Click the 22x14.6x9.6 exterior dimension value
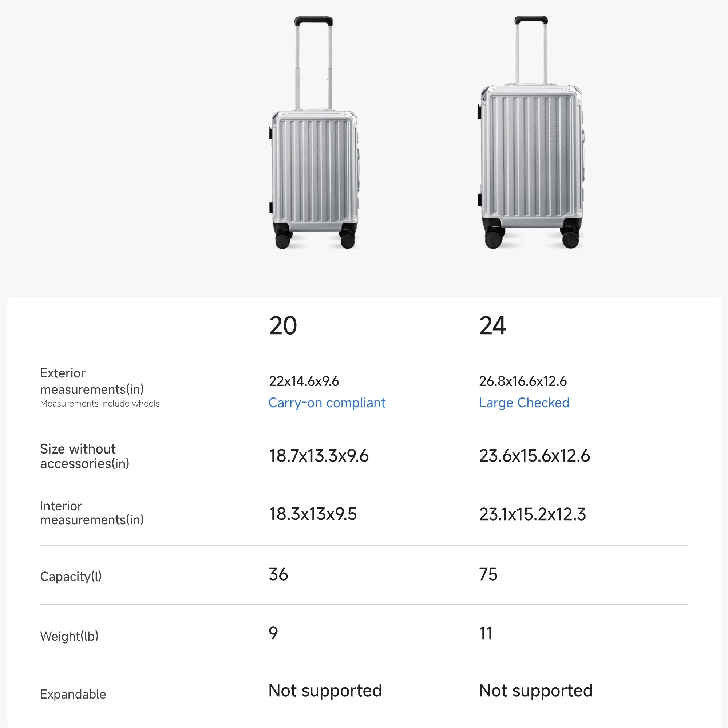Image resolution: width=728 pixels, height=728 pixels. coord(304,381)
